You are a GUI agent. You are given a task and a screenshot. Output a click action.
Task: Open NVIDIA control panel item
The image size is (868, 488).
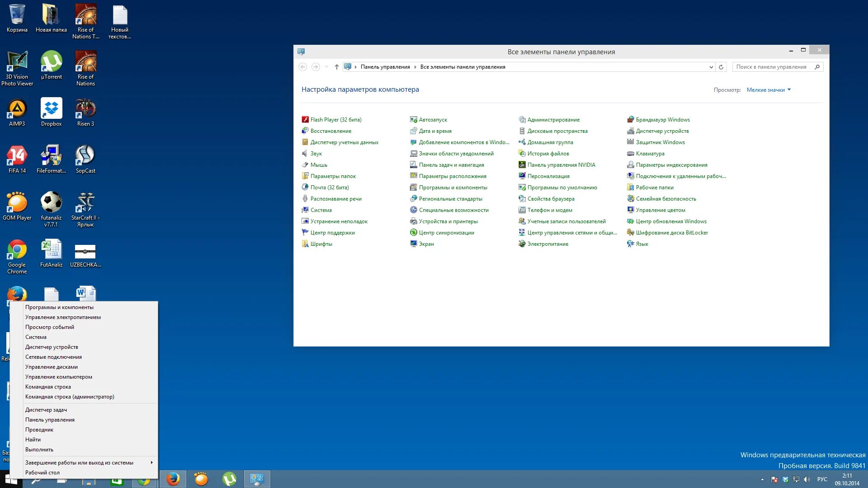(x=561, y=165)
